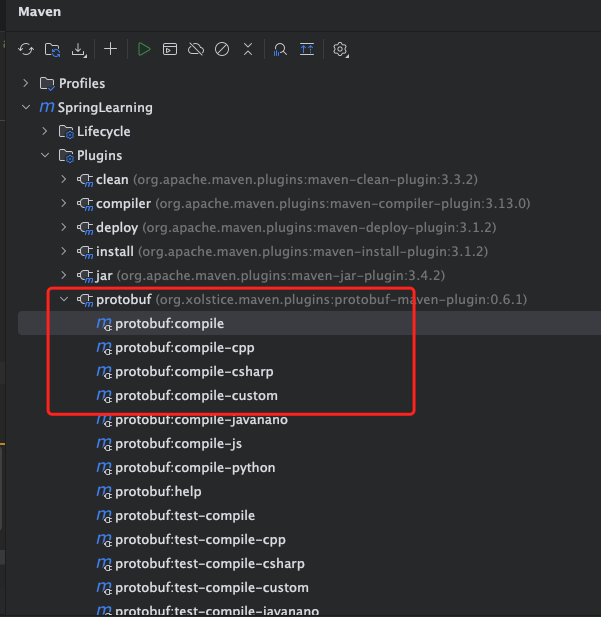Select the protobuf:compile goal
This screenshot has width=601, height=617.
[x=170, y=324]
